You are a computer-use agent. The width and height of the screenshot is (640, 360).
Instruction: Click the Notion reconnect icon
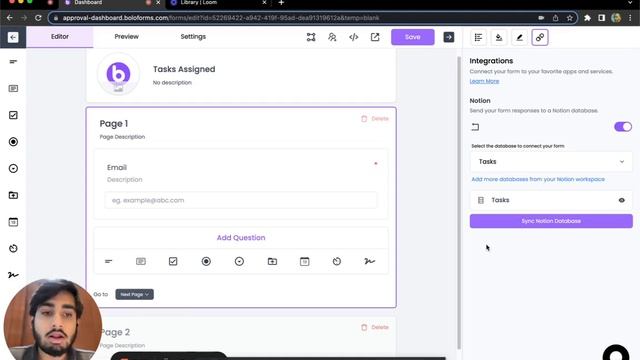(x=475, y=127)
